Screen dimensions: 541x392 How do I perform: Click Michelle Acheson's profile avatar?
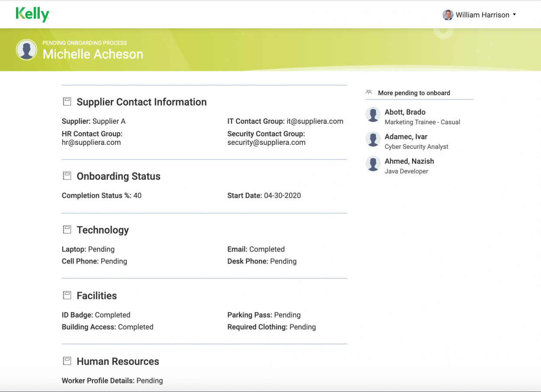[x=26, y=49]
